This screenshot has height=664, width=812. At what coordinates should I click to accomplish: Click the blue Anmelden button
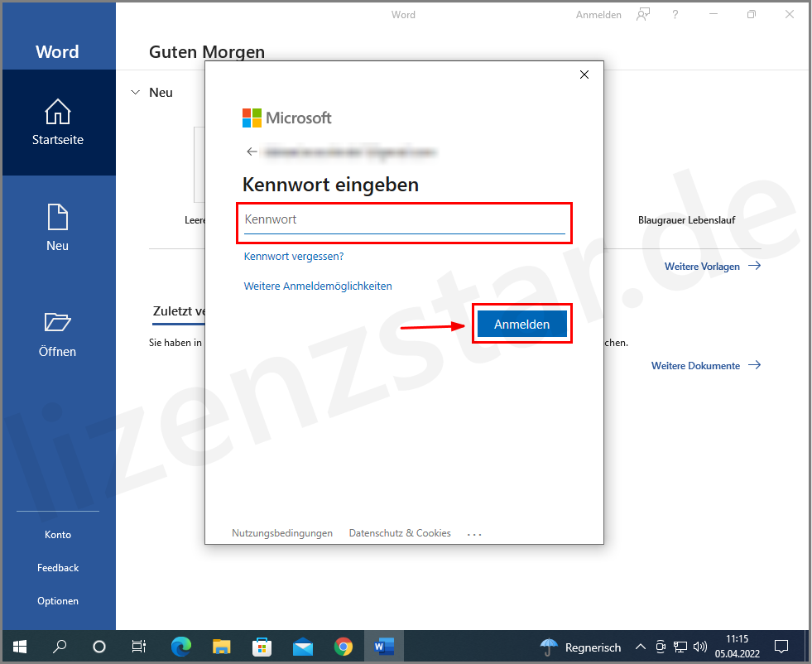[x=522, y=324]
